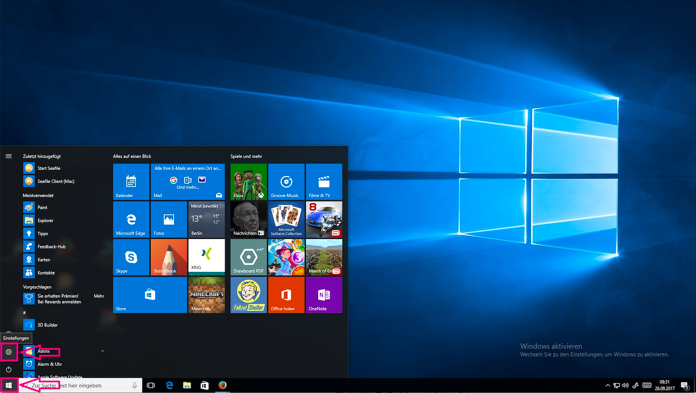
Task: Click the Windows Start button
Action: 8,385
